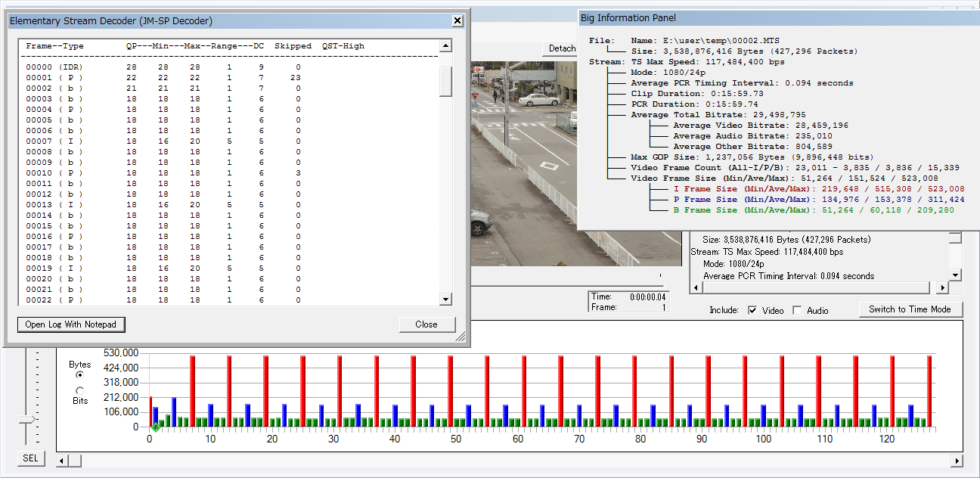Click info list horizontal right arrow
The width and height of the screenshot is (980, 478).
[x=942, y=288]
